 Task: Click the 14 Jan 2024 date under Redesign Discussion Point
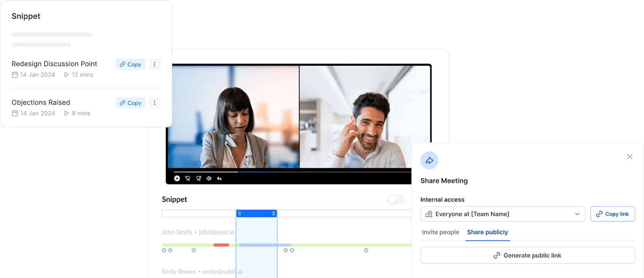(x=38, y=75)
